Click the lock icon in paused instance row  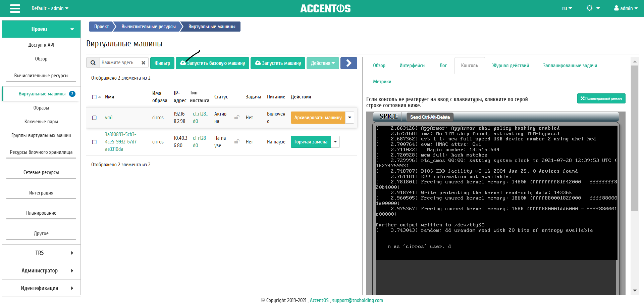coord(237,141)
